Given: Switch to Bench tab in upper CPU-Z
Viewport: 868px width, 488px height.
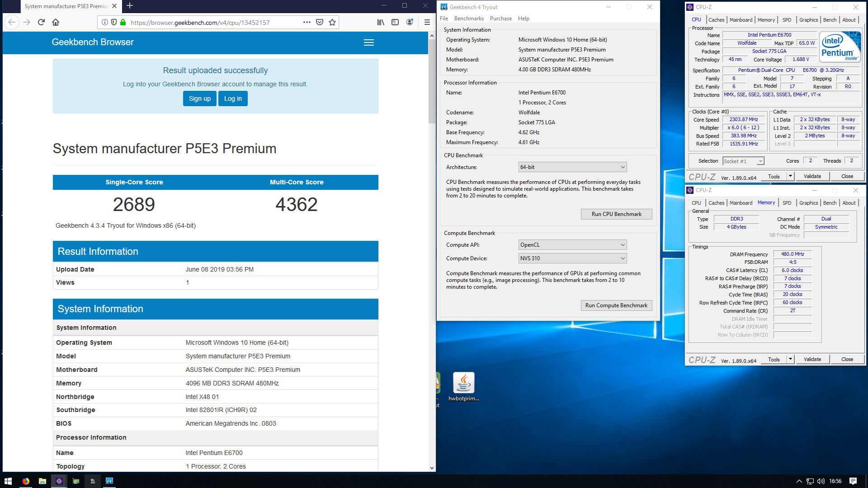Looking at the screenshot, I should tap(830, 20).
